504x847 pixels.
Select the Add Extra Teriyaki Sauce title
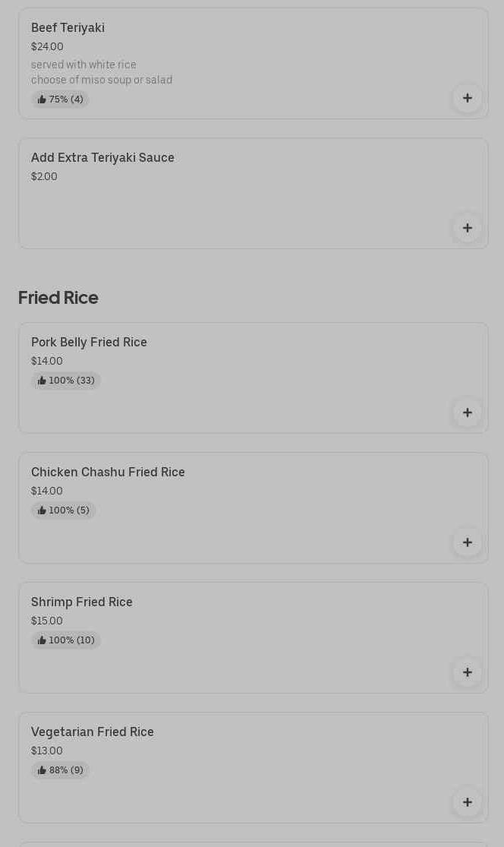[102, 158]
